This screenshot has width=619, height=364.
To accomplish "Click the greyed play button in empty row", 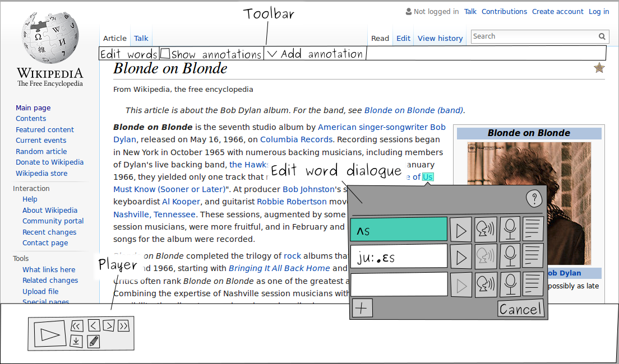I will pyautogui.click(x=461, y=284).
